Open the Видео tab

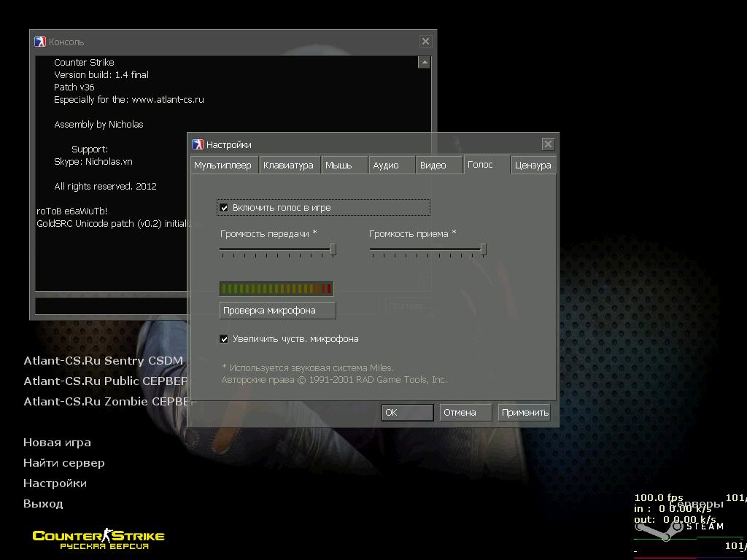(x=438, y=166)
